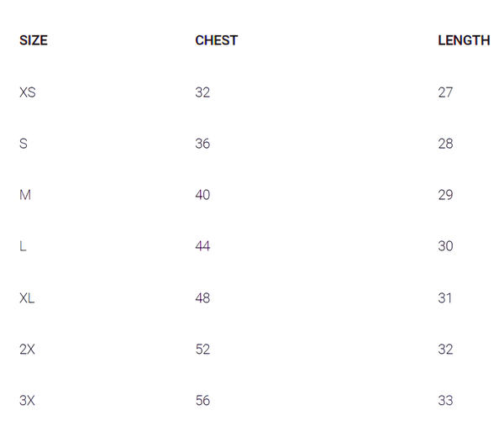Click the SIZE column header
Viewport: 504px width, 442px height.
coord(34,40)
